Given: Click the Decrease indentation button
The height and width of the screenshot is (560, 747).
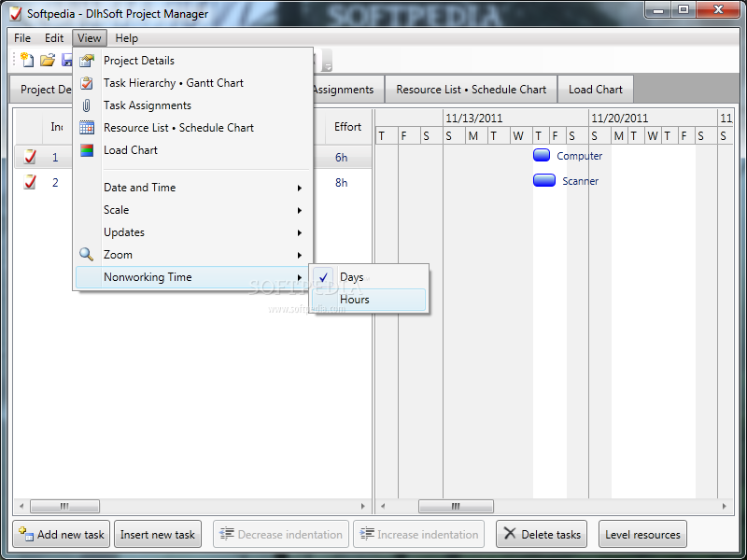Looking at the screenshot, I should pyautogui.click(x=281, y=534).
